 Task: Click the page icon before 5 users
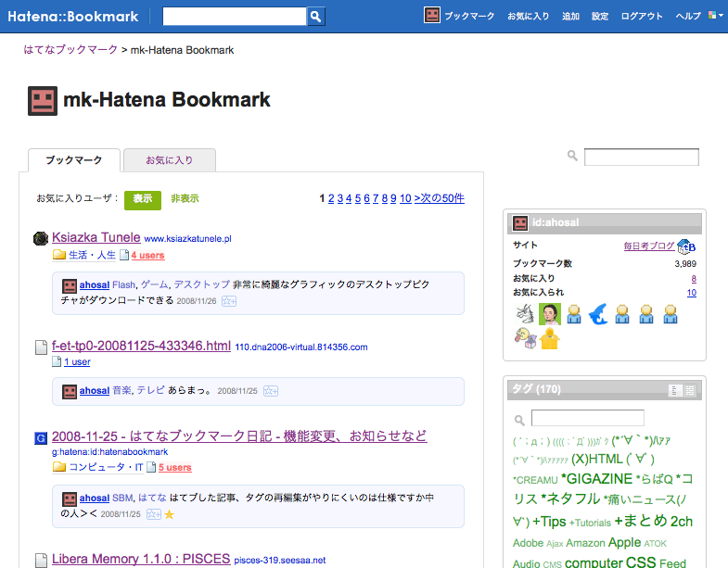[151, 467]
